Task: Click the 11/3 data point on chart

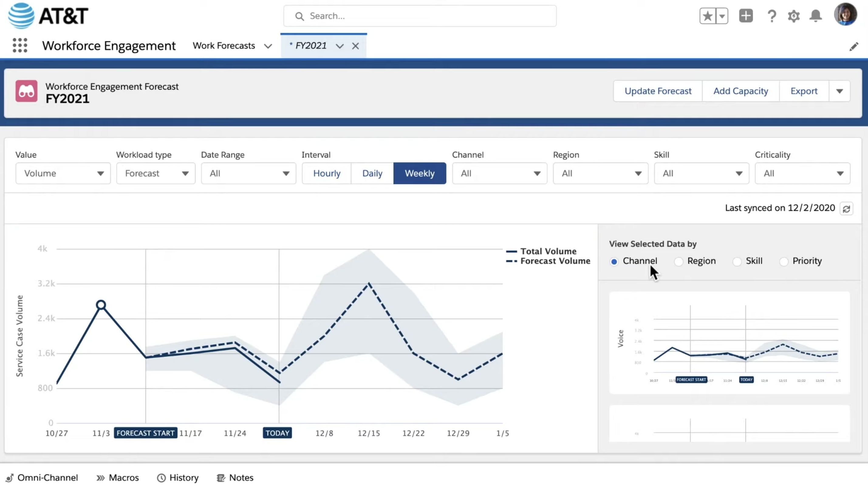Action: (x=101, y=305)
